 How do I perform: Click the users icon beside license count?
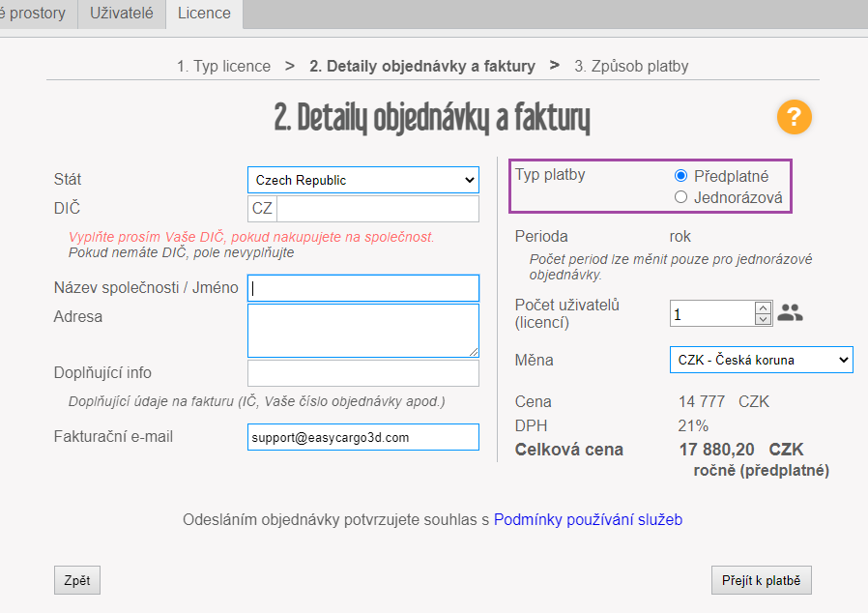(x=790, y=313)
